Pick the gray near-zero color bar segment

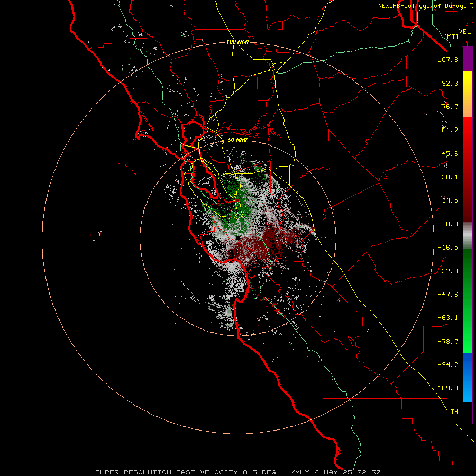(x=467, y=235)
